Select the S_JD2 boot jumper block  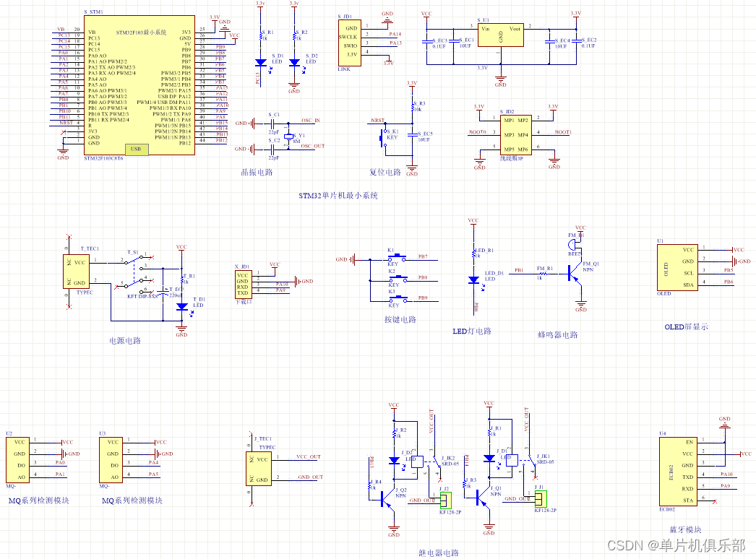516,135
